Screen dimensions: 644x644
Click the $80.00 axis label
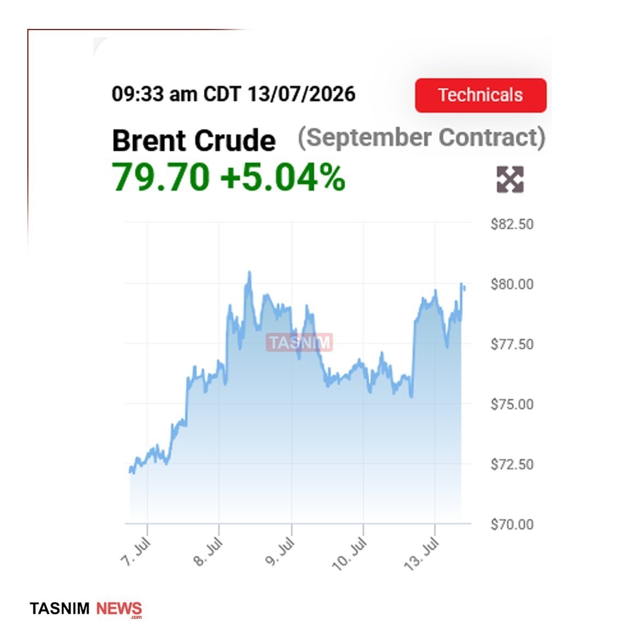(x=512, y=284)
